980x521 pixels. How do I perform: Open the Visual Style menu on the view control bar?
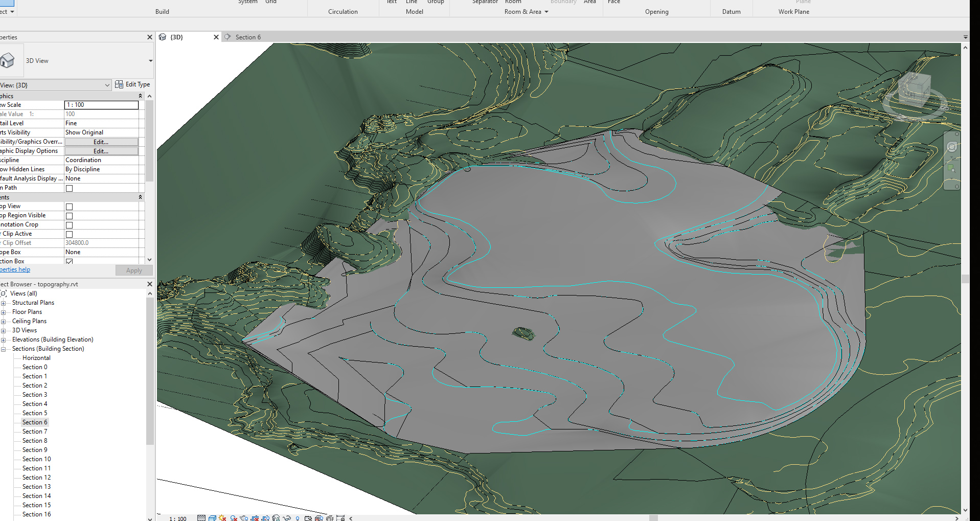212,518
